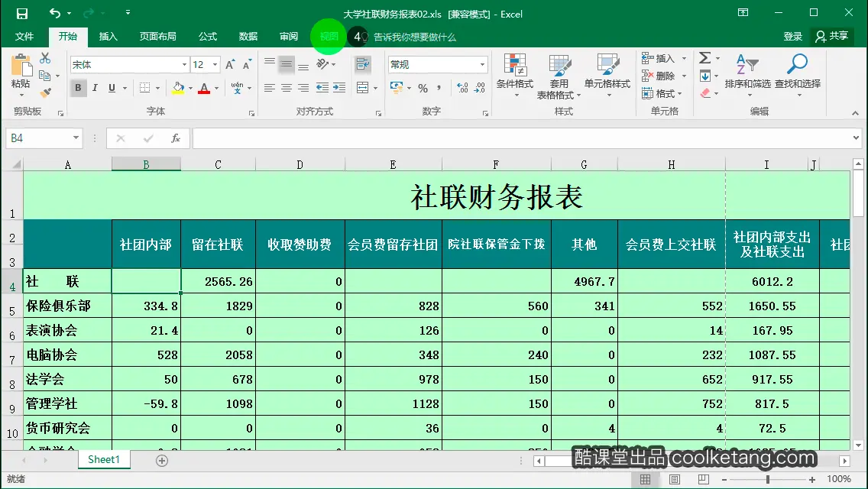Apply yellow fill color bucket
The image size is (868, 489).
tap(178, 88)
